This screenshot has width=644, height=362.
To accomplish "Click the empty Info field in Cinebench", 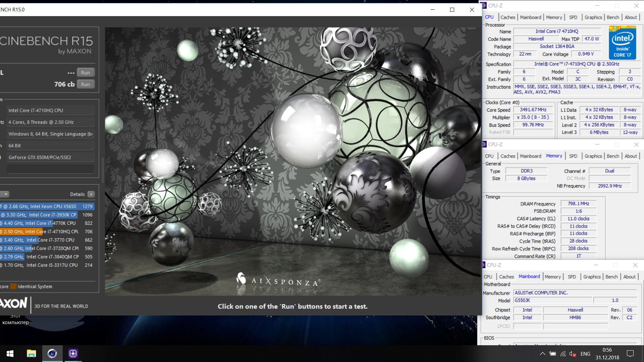I will 50,169.
